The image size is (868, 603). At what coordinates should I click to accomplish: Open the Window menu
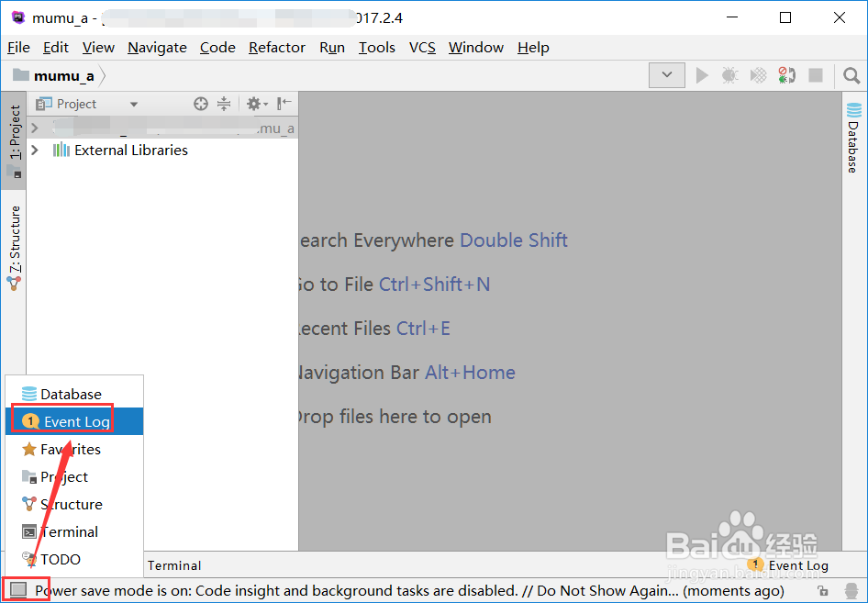[476, 48]
